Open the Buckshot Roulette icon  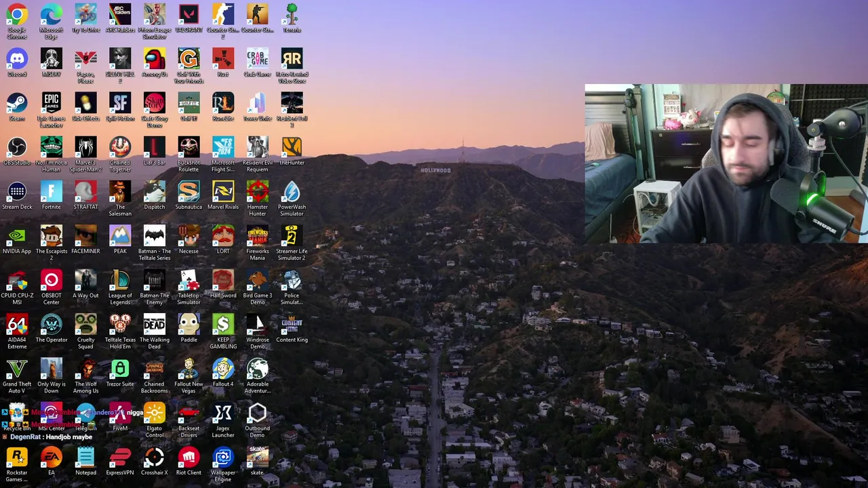point(189,147)
